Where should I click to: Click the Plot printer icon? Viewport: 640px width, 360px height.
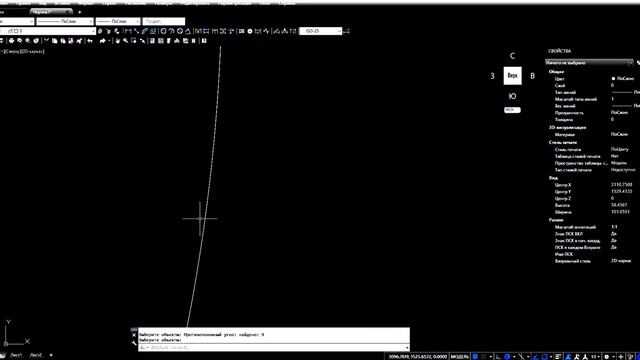[x=11, y=41]
